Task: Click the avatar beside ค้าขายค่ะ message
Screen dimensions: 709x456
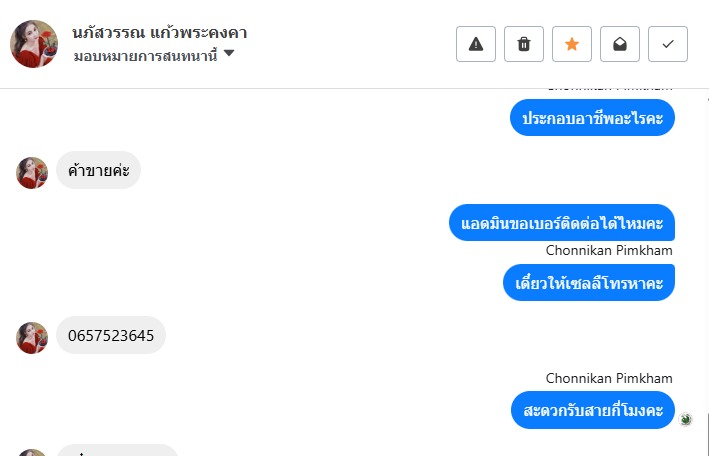Action: pyautogui.click(x=32, y=173)
